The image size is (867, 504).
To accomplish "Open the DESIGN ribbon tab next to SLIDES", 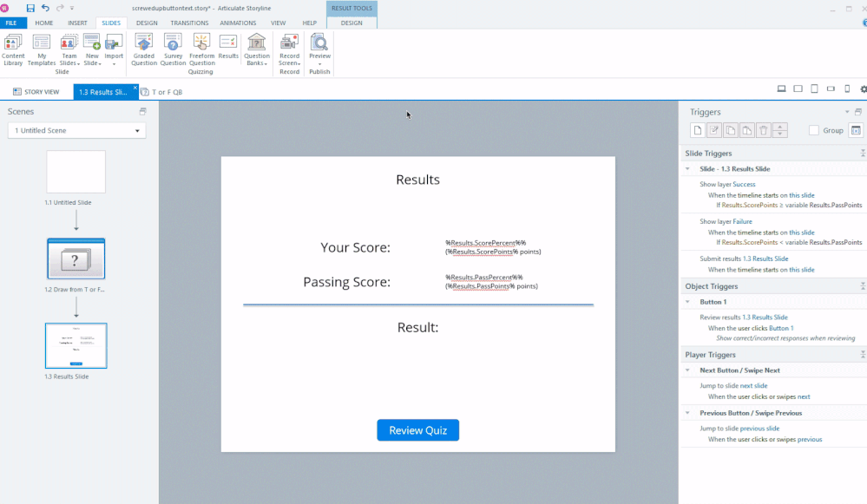I will click(x=147, y=23).
